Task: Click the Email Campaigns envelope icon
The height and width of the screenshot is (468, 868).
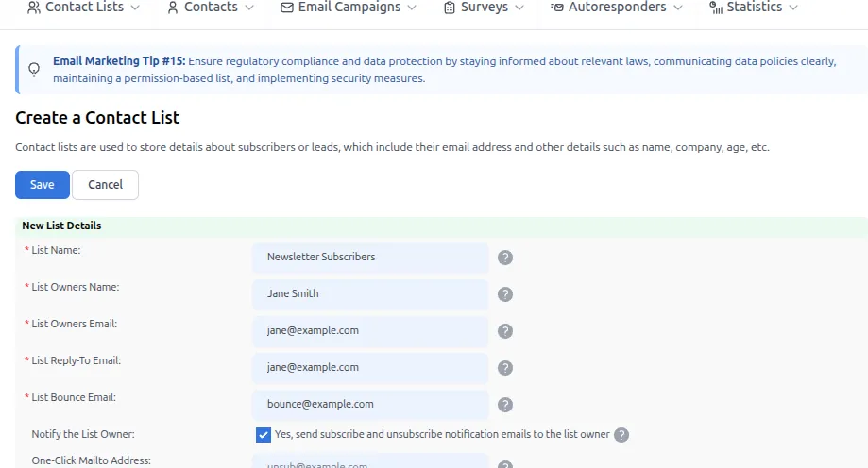Action: (287, 8)
